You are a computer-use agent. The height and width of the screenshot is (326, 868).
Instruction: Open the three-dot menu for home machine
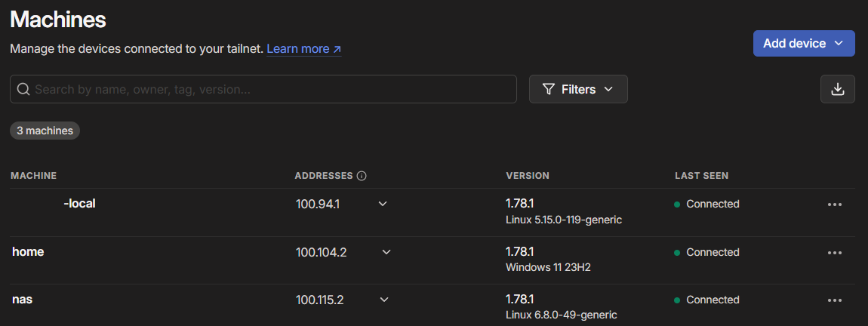834,253
